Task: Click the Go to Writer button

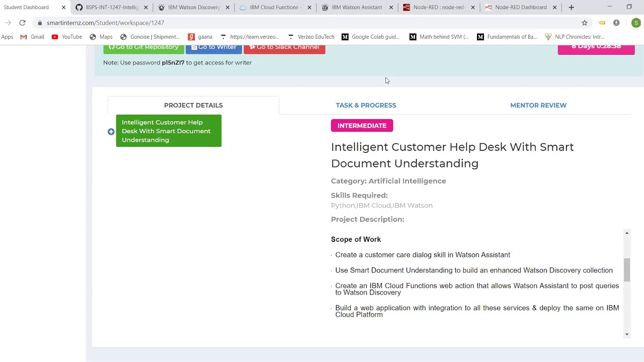Action: pyautogui.click(x=214, y=48)
